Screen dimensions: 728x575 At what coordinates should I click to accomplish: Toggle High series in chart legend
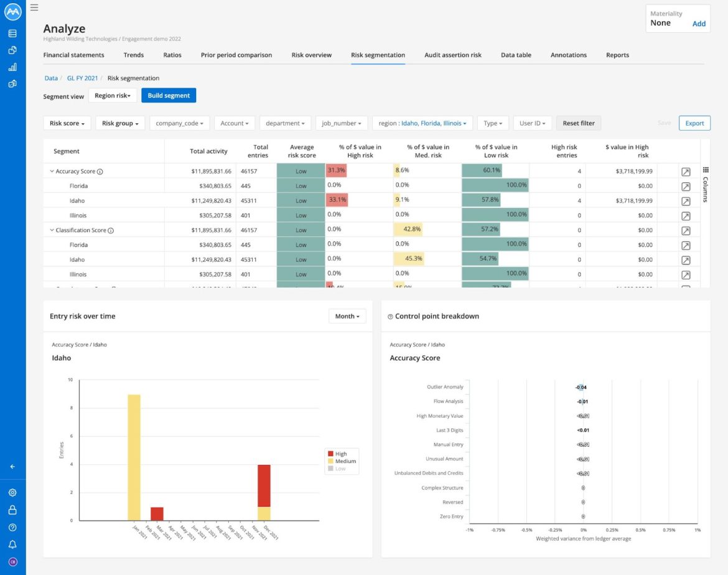tap(337, 454)
